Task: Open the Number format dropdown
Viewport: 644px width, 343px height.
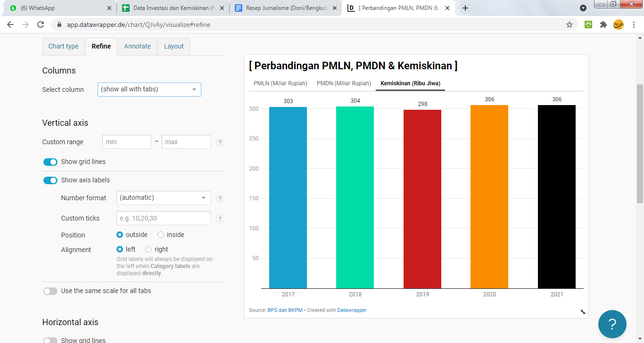Action: 163,198
